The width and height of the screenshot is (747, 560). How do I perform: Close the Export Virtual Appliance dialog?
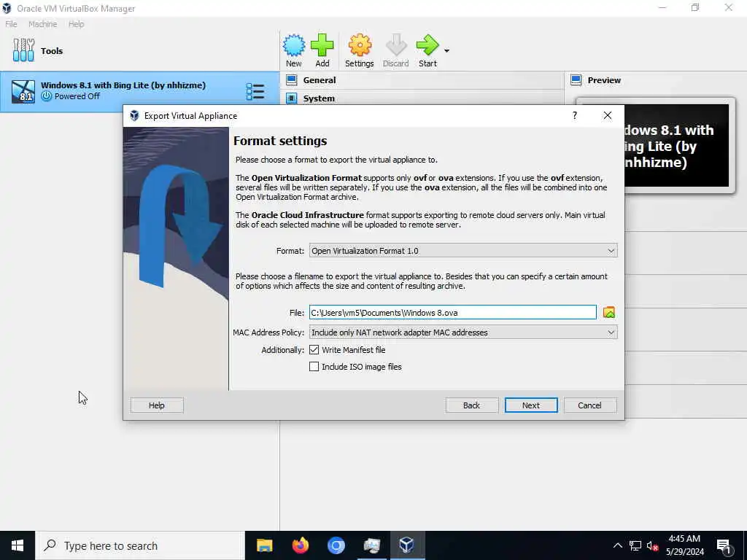click(608, 115)
